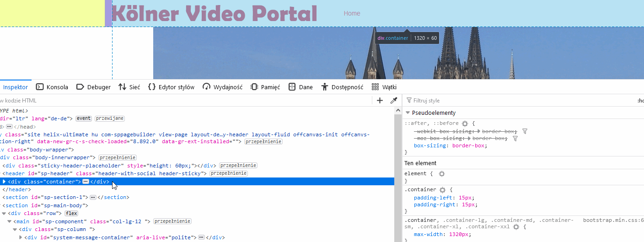644x242 pixels.
Task: Click filter icon beside -moz-box-sizing rule
Action: click(x=515, y=138)
